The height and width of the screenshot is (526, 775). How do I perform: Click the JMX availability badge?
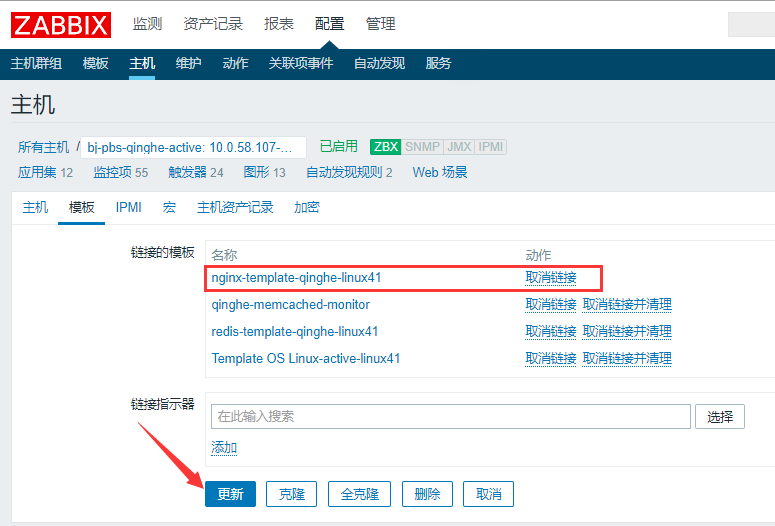pos(459,147)
